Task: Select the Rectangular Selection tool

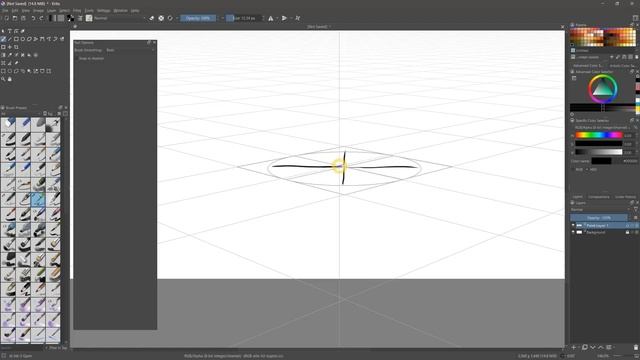Action: point(3,71)
